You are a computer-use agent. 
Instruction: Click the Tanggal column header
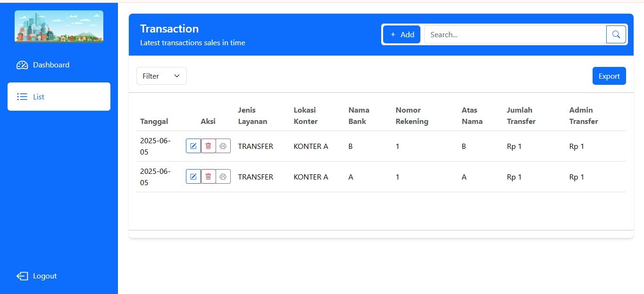click(x=154, y=121)
